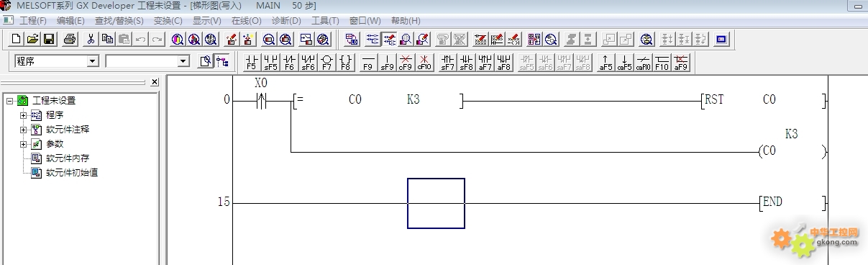Copy using the copy icon
Image resolution: width=868 pixels, height=265 pixels.
tap(107, 40)
